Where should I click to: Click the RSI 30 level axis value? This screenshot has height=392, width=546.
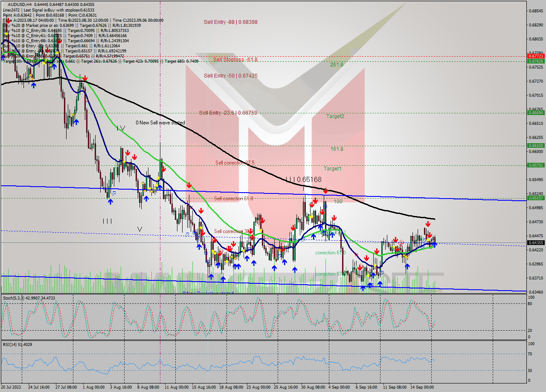pyautogui.click(x=530, y=370)
